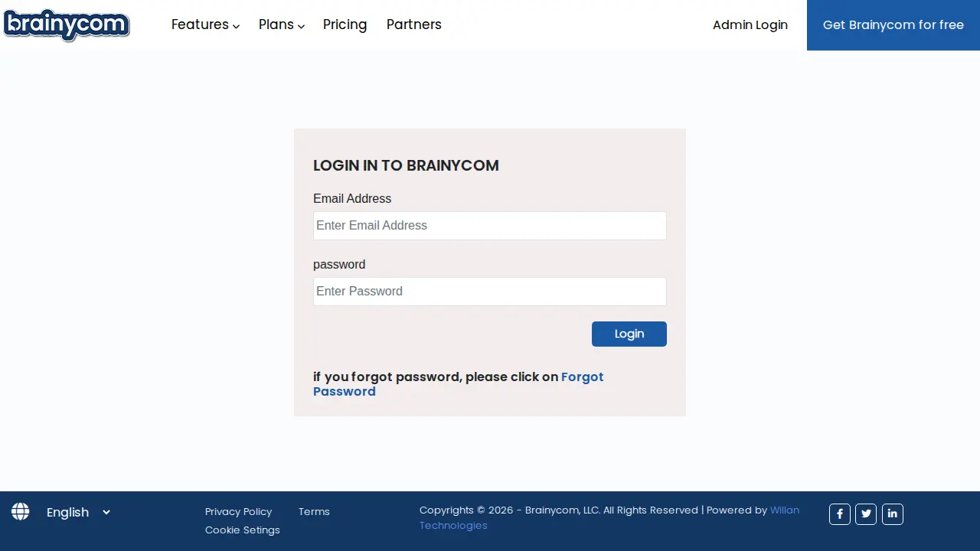Click the globe language icon
This screenshot has width=980, height=551.
21,512
